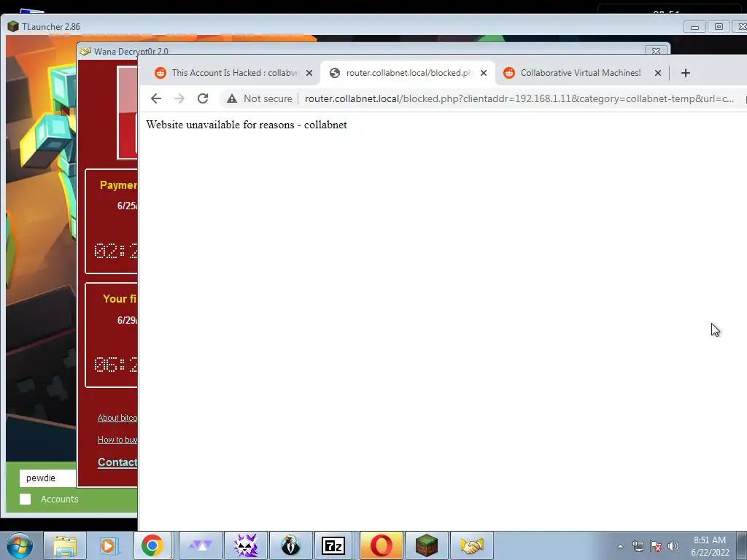This screenshot has width=747, height=560.
Task: Click How to buy link in Wana Decryptor
Action: coord(117,440)
